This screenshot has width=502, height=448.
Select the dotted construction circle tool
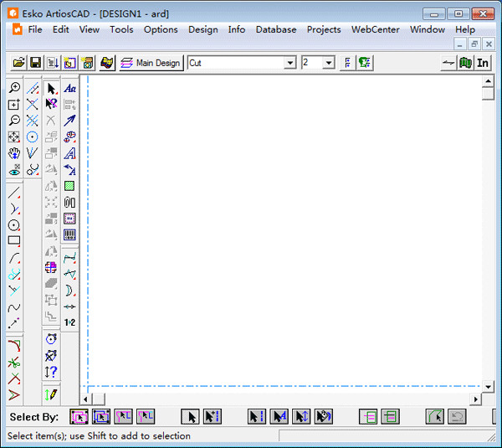point(33,136)
